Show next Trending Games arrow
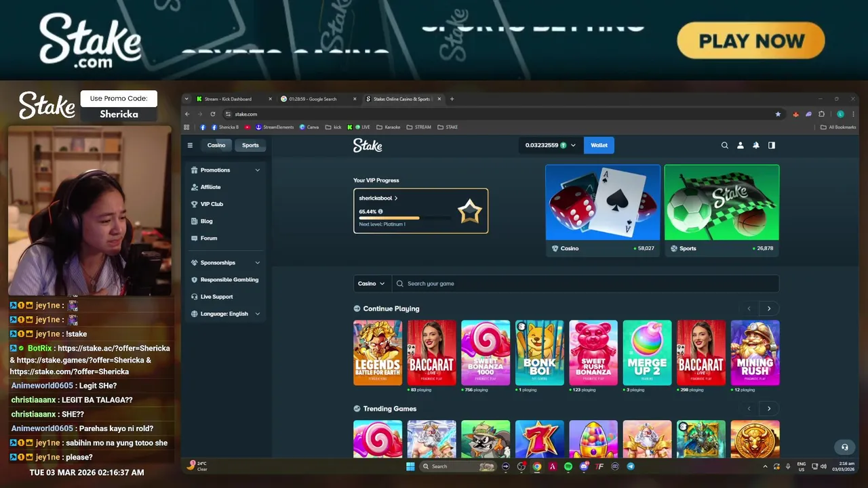The height and width of the screenshot is (488, 868). pos(769,409)
